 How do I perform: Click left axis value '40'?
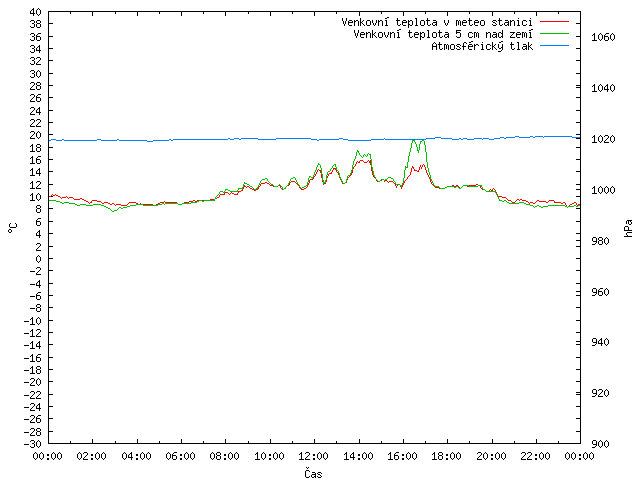coord(36,12)
